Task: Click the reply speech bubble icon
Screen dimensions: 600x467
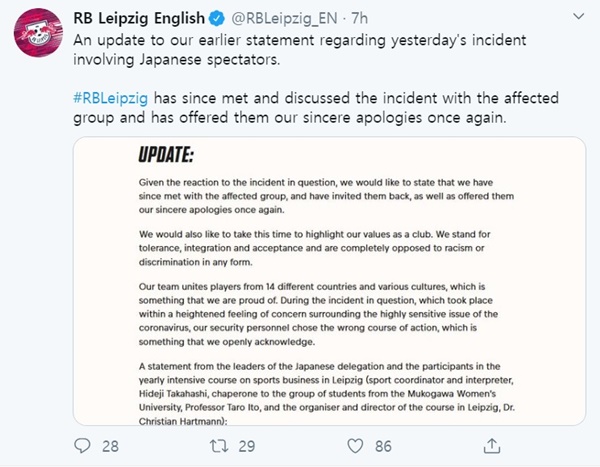Action: (82, 446)
